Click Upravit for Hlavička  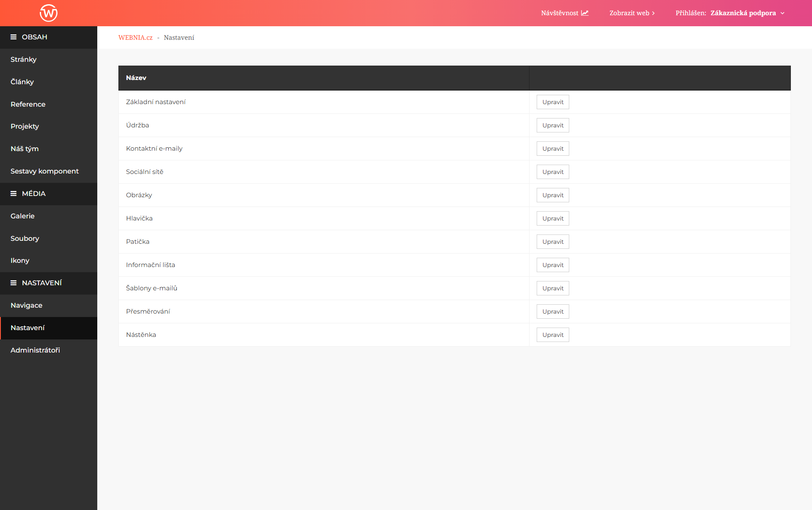pyautogui.click(x=553, y=218)
